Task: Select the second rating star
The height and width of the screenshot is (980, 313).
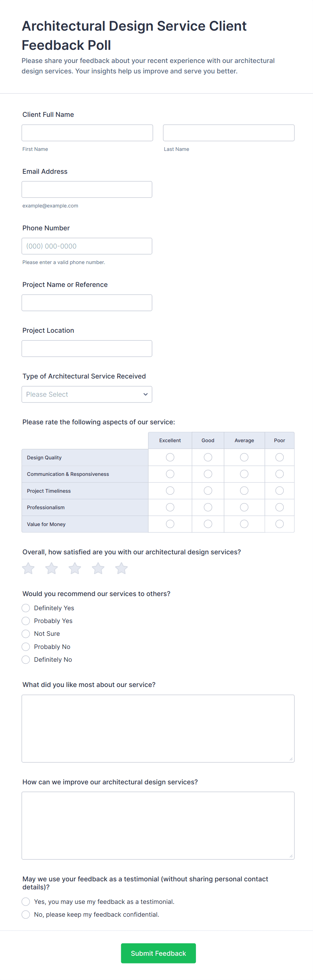Action: click(x=51, y=568)
